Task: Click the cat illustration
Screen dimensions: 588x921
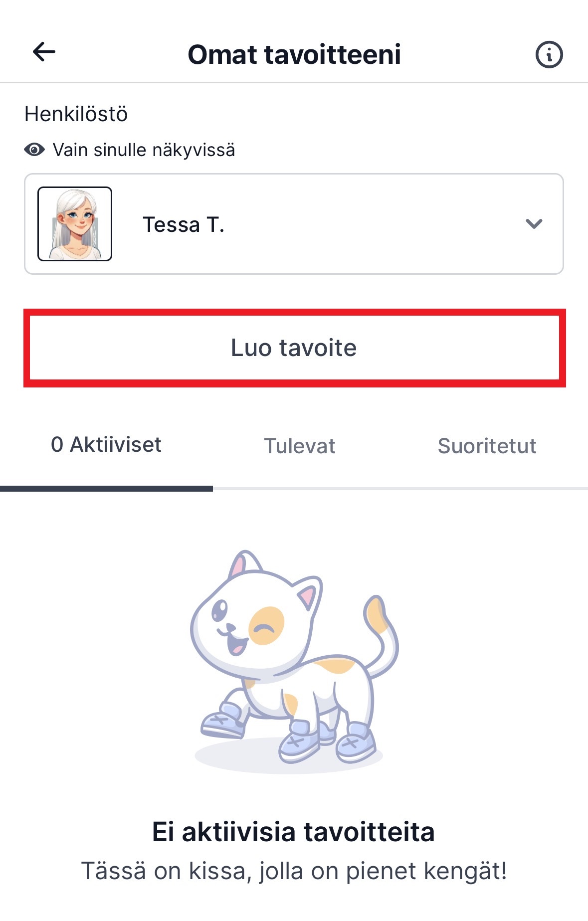Action: click(294, 658)
